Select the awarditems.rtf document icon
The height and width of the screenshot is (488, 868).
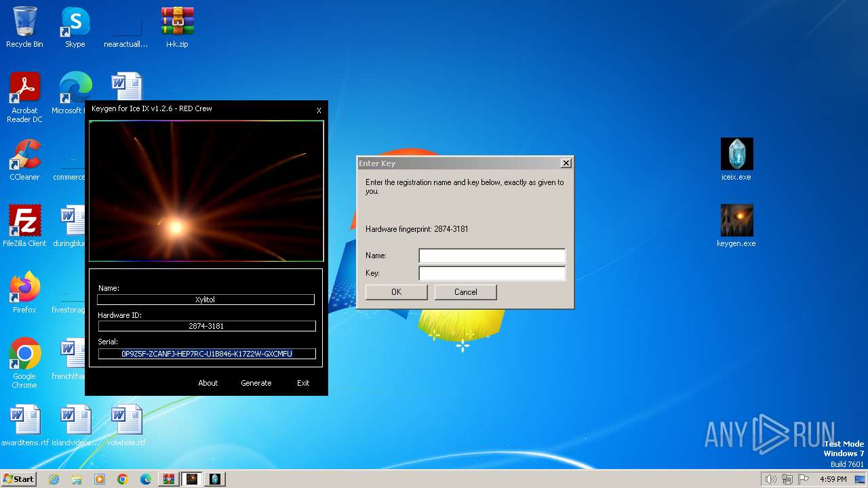click(24, 426)
